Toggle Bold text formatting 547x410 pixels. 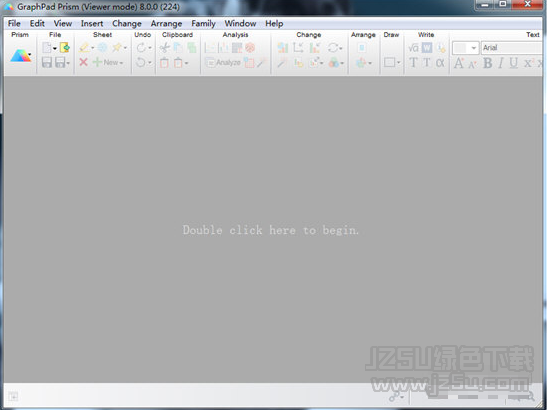[x=488, y=63]
